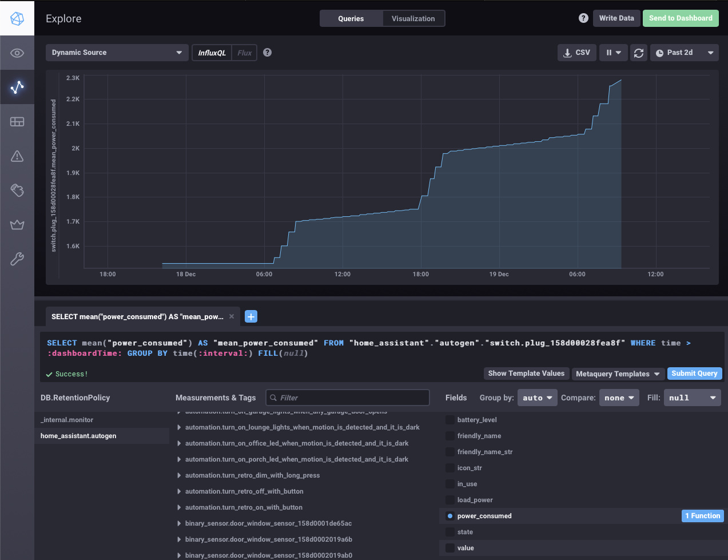Click the refresh arrows icon button
The height and width of the screenshot is (560, 728).
[639, 53]
